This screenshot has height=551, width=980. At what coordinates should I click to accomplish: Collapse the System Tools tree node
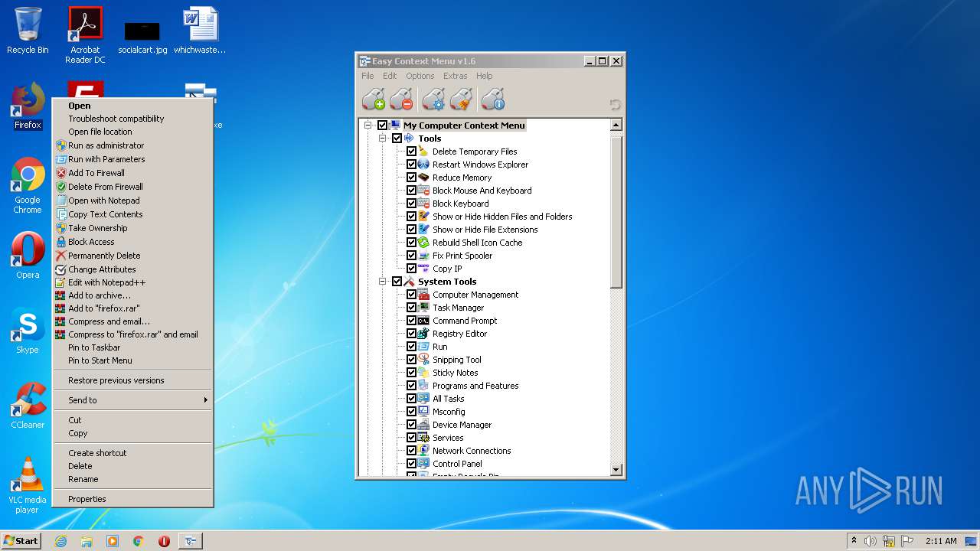pos(383,282)
